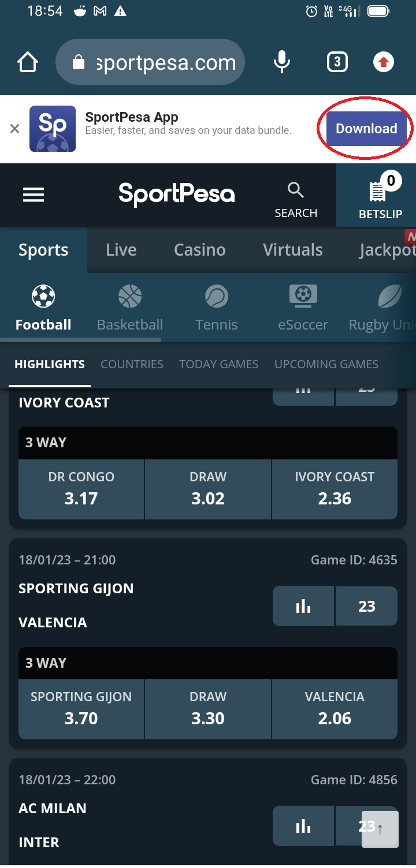Image resolution: width=416 pixels, height=868 pixels.
Task: Choose the Tennis sport icon
Action: 217,297
